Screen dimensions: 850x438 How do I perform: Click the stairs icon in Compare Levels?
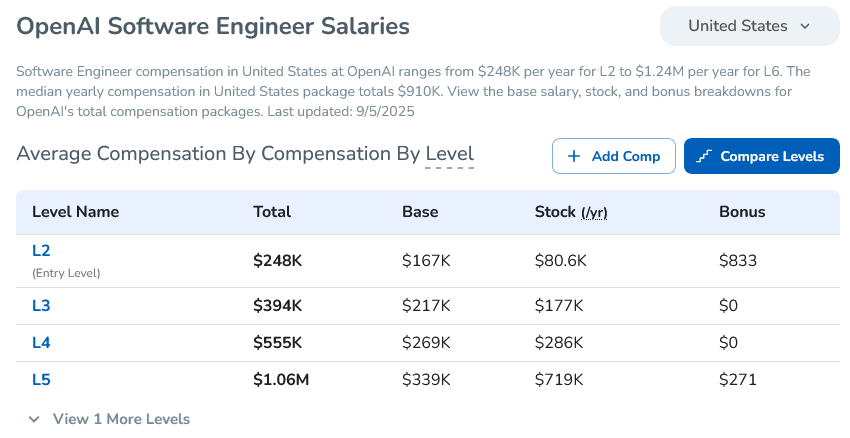[703, 156]
